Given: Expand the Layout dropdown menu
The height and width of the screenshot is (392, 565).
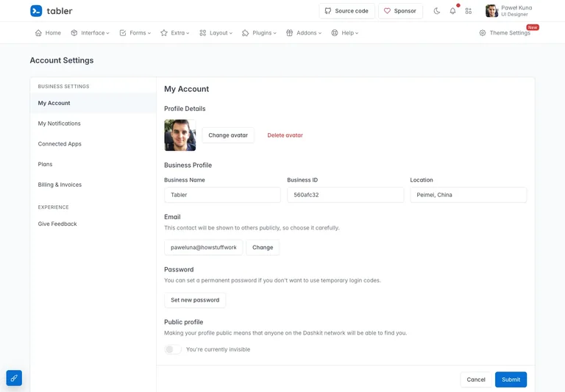Looking at the screenshot, I should point(216,33).
